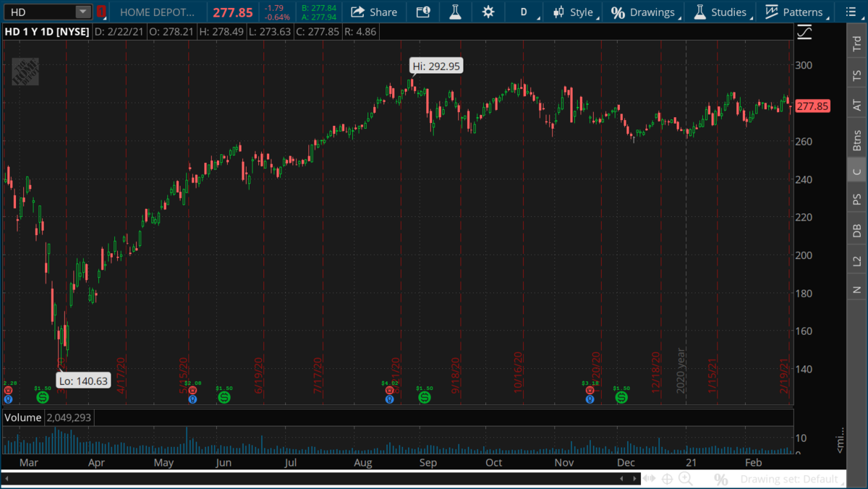
Task: Click the HOME DEPOT company name label
Action: pos(157,12)
